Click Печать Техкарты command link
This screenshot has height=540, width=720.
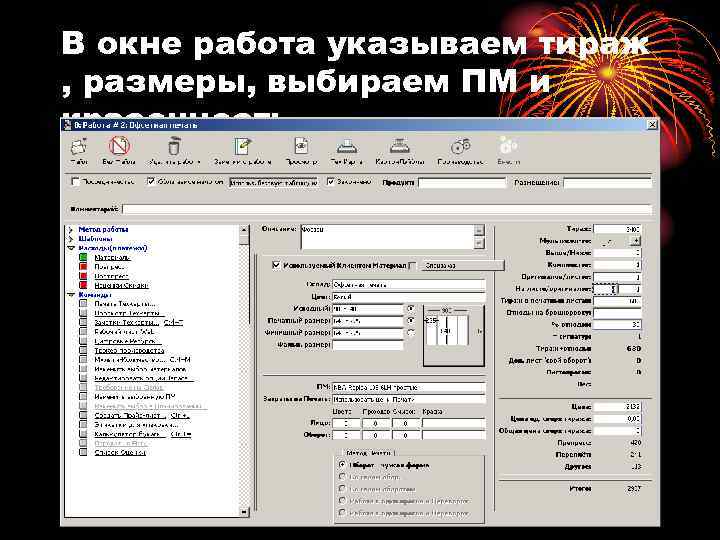click(125, 304)
